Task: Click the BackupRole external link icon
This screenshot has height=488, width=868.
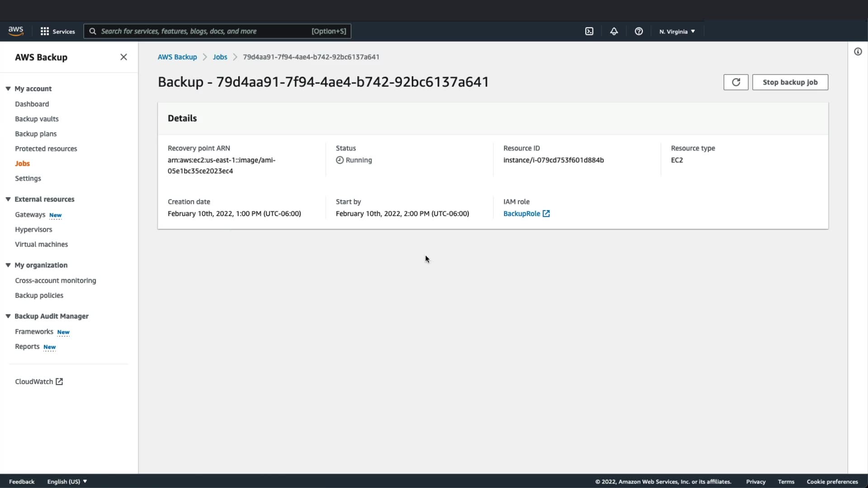Action: click(x=546, y=214)
